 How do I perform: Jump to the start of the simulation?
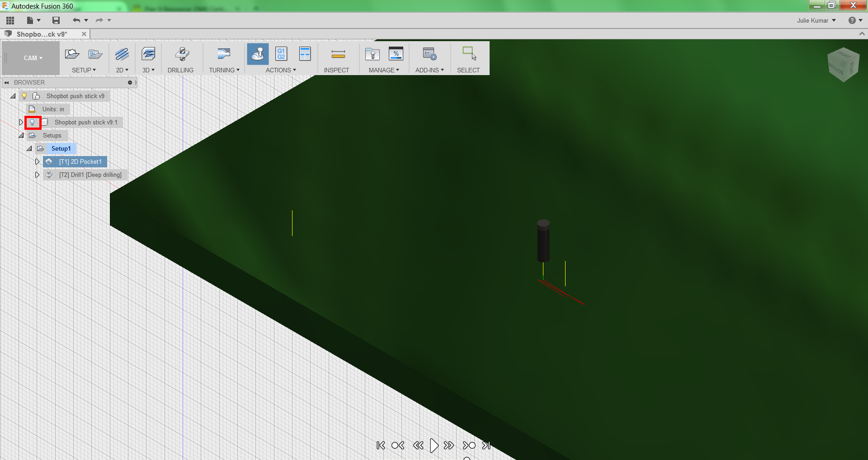click(381, 446)
